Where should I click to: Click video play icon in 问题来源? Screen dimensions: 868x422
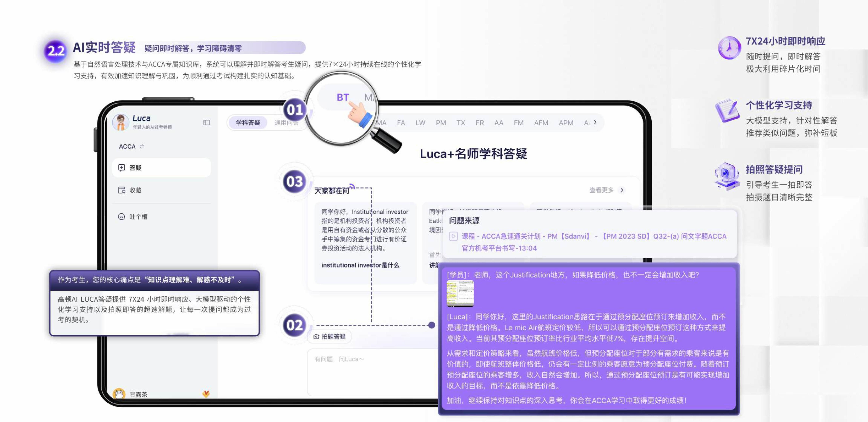[x=453, y=236]
